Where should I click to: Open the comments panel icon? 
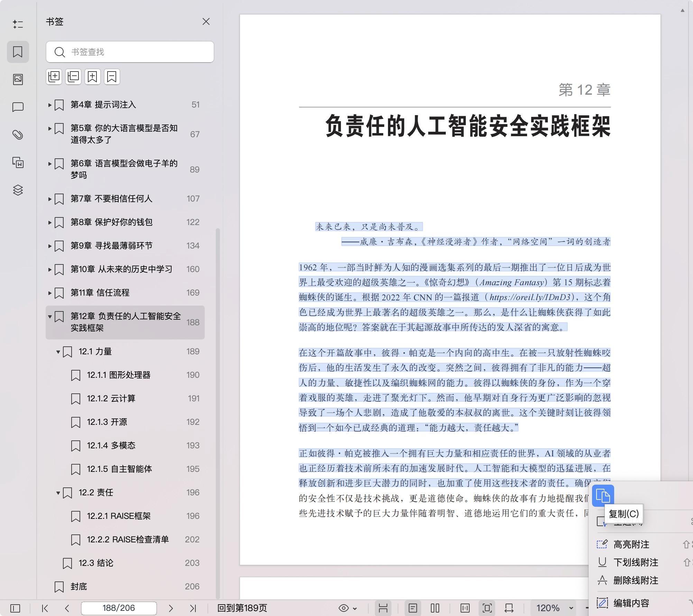[x=18, y=107]
